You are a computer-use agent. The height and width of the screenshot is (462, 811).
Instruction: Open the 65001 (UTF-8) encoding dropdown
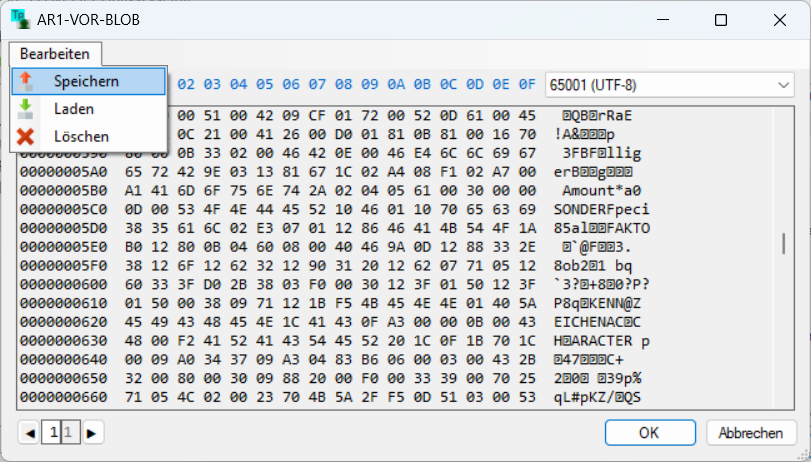tap(671, 85)
